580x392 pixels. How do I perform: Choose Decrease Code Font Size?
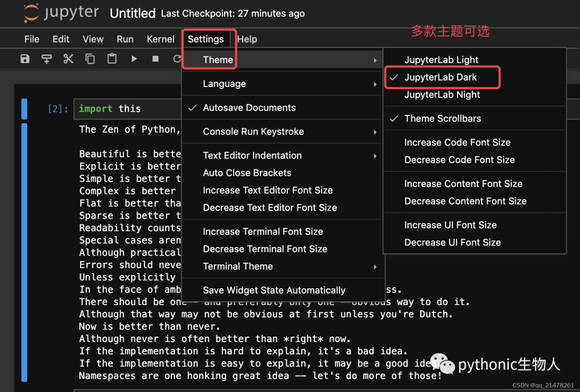click(x=475, y=160)
